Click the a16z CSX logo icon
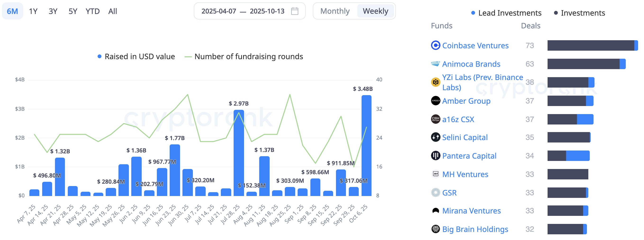Image resolution: width=644 pixels, height=240 pixels. coord(435,119)
